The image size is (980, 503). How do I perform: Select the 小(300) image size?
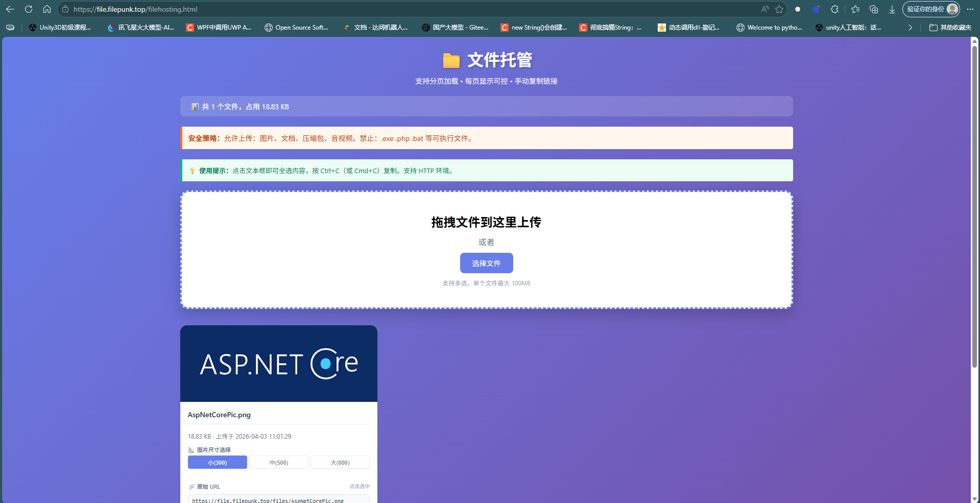pos(217,462)
